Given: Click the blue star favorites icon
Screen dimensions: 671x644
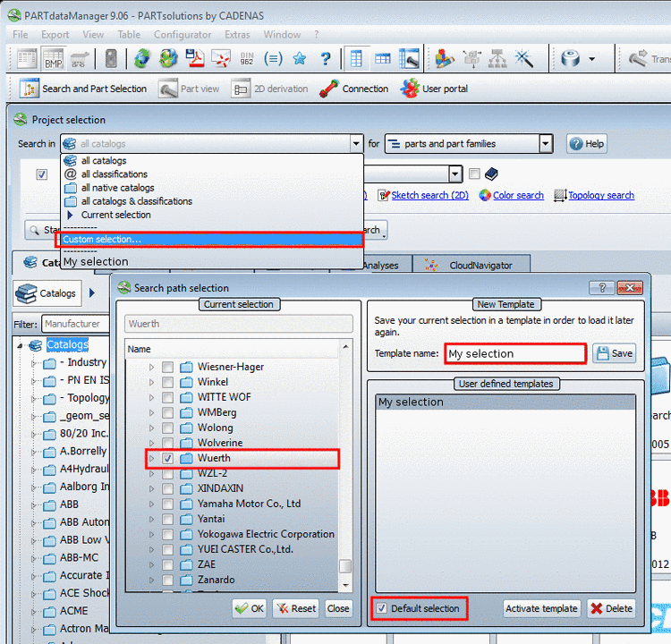Looking at the screenshot, I should pyautogui.click(x=300, y=59).
